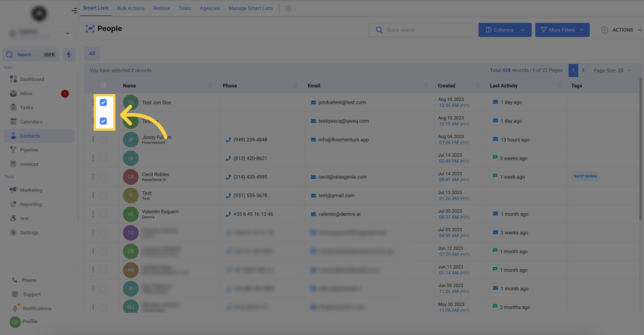
Task: Click the email icon next to cecil@raisegenie.com
Action: 313,177
